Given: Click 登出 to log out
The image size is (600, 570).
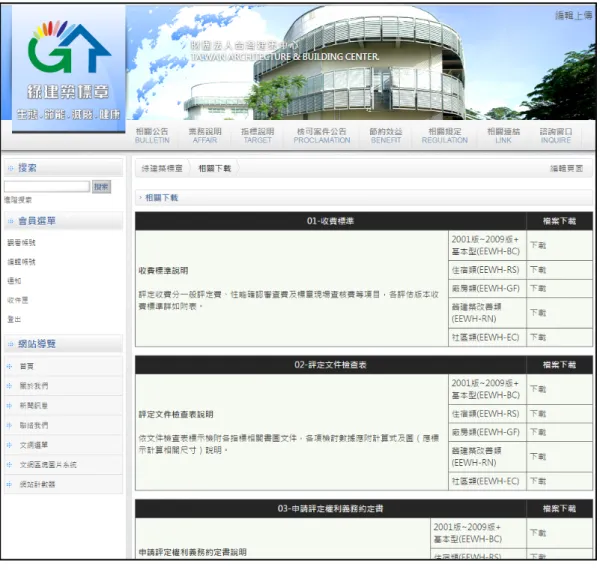Looking at the screenshot, I should [x=14, y=319].
